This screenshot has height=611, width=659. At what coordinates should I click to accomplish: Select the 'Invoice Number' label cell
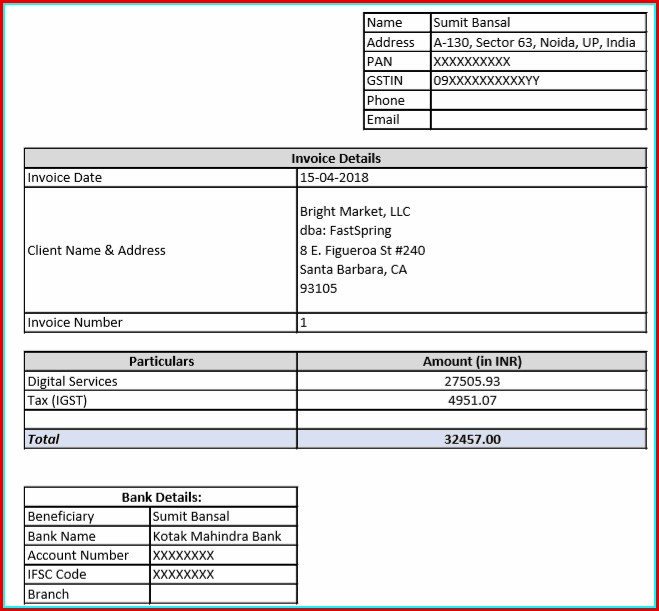click(161, 323)
